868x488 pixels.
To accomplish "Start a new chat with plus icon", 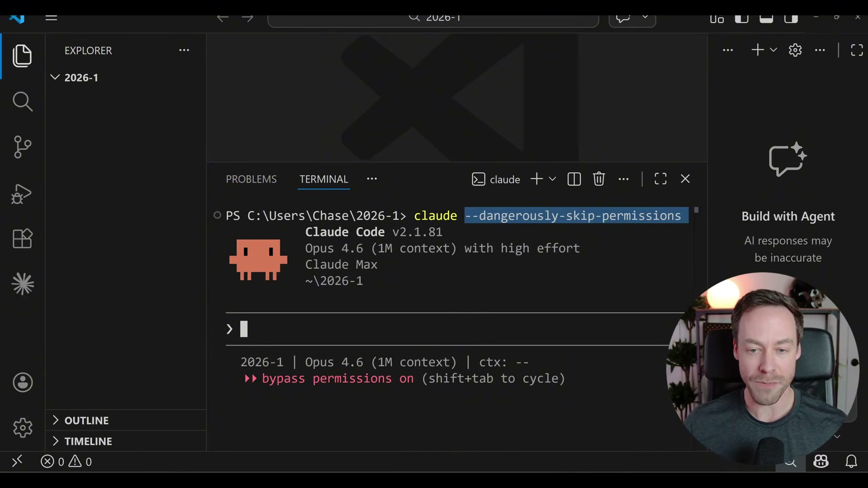I will 757,50.
